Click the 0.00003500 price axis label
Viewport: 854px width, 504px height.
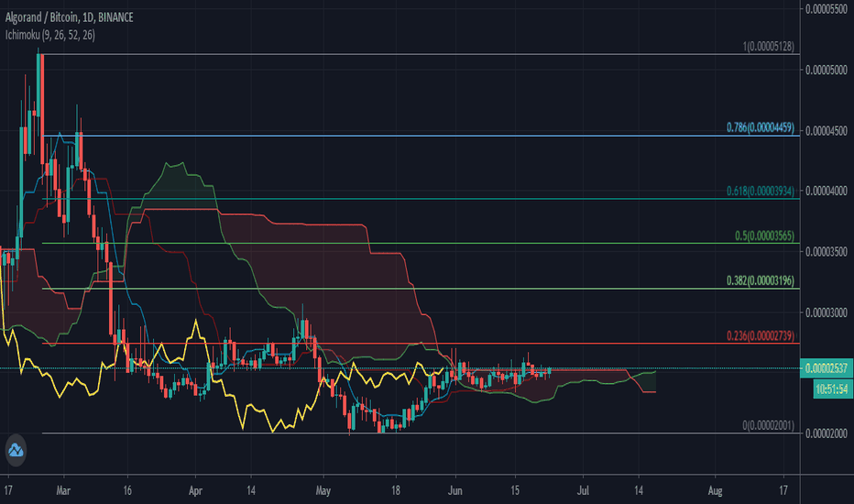(x=827, y=252)
